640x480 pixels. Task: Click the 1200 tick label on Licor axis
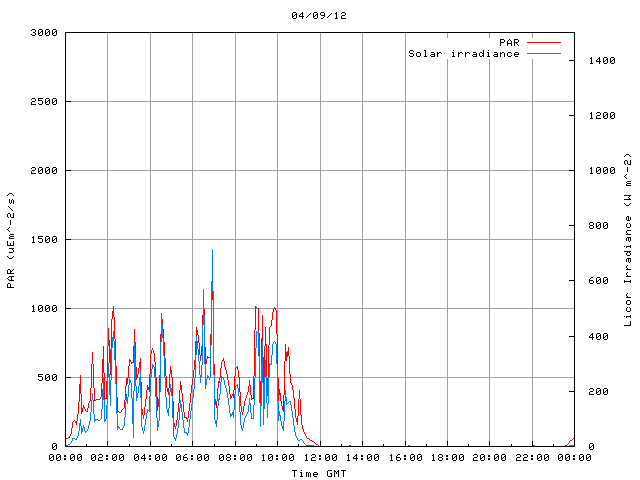pyautogui.click(x=602, y=116)
